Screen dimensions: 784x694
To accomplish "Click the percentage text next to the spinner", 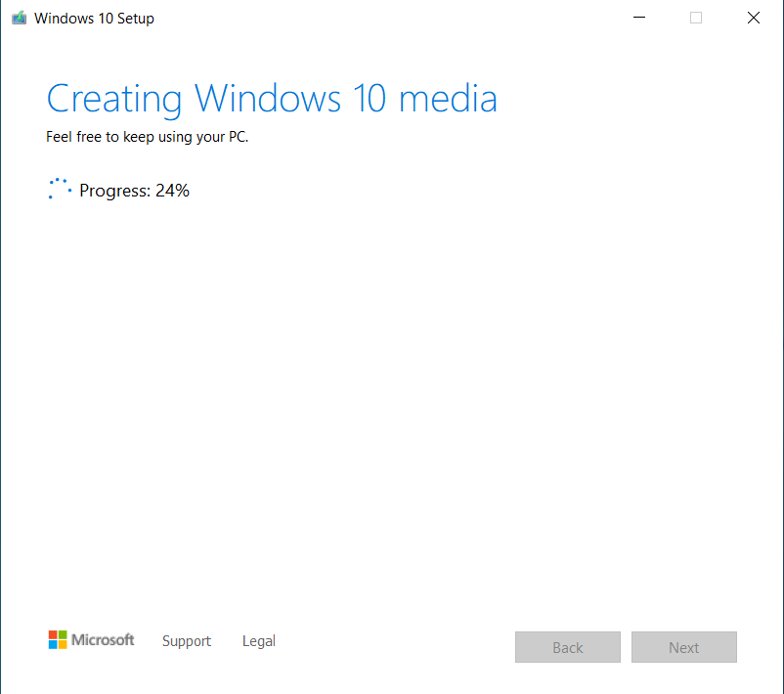I will [172, 191].
